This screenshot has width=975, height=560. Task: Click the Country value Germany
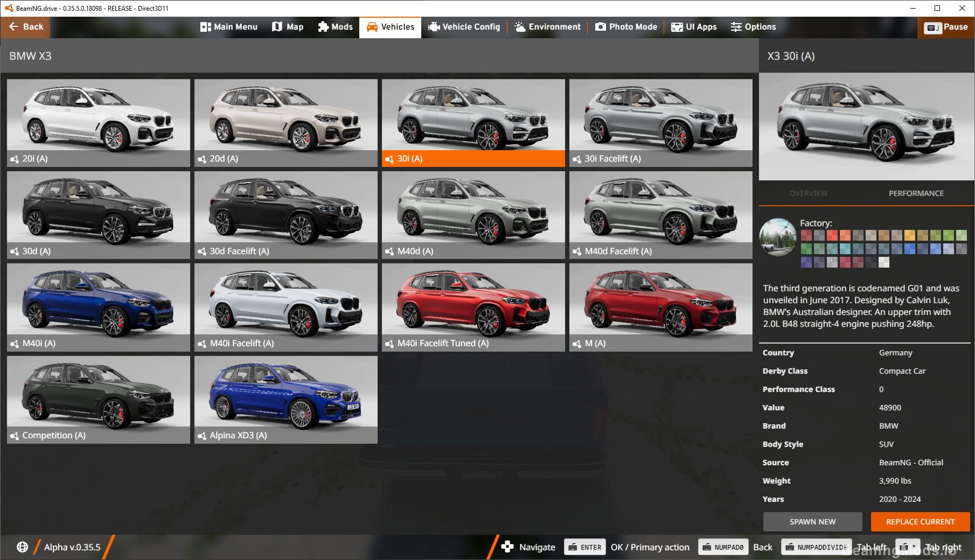(x=896, y=353)
